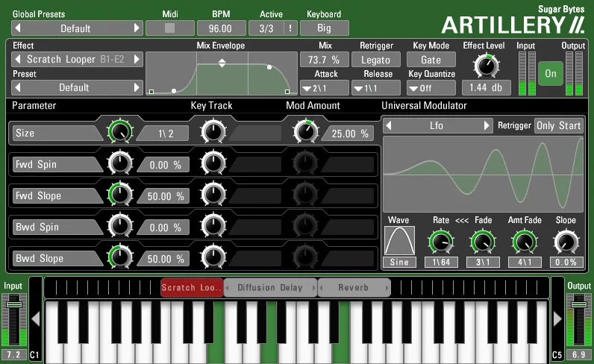Screen dimensions: 594x364
Task: Click the Sine wave shape display
Action: pos(399,241)
